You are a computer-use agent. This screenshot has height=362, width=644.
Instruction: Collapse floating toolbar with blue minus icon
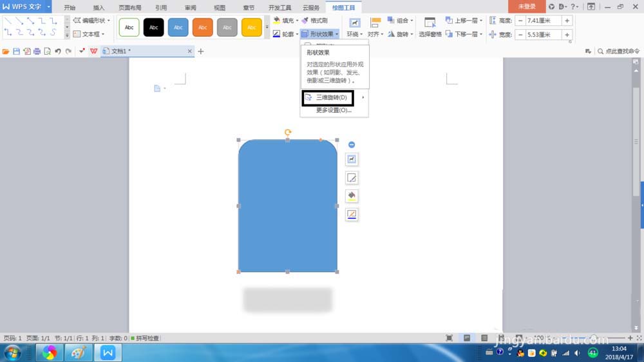(x=352, y=145)
